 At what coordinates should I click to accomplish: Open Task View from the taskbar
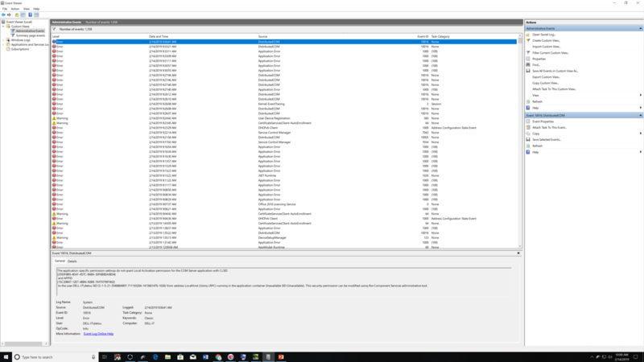click(105, 357)
